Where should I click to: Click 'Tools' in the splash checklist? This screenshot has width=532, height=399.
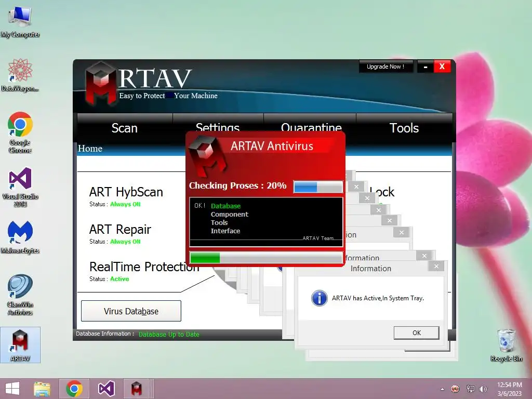219,222
